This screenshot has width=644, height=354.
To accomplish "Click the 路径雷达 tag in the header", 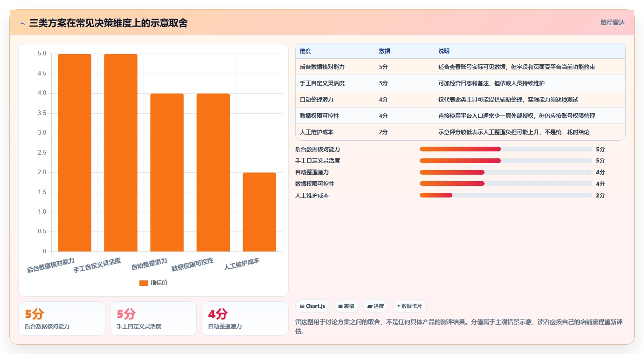I will coord(612,22).
